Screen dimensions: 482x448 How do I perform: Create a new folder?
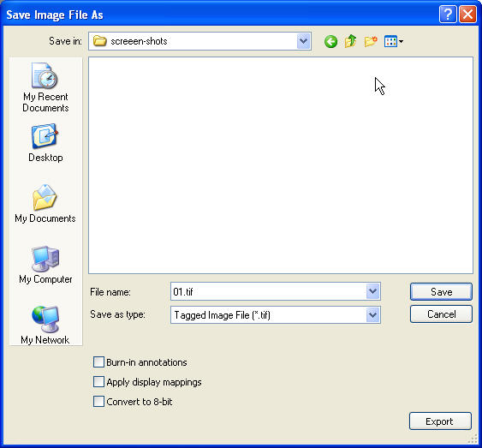click(x=371, y=41)
